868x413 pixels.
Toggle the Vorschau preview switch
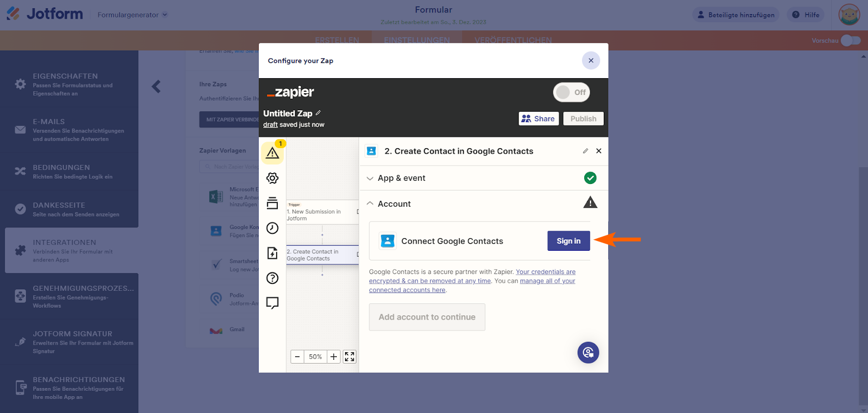click(x=851, y=41)
